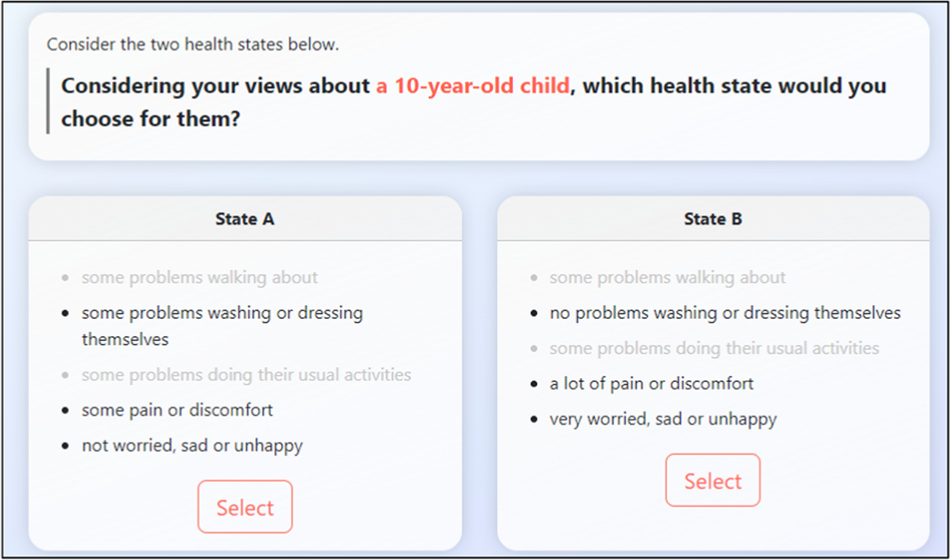
Task: Click 'a lot of pain or discomfort'
Action: click(x=651, y=384)
